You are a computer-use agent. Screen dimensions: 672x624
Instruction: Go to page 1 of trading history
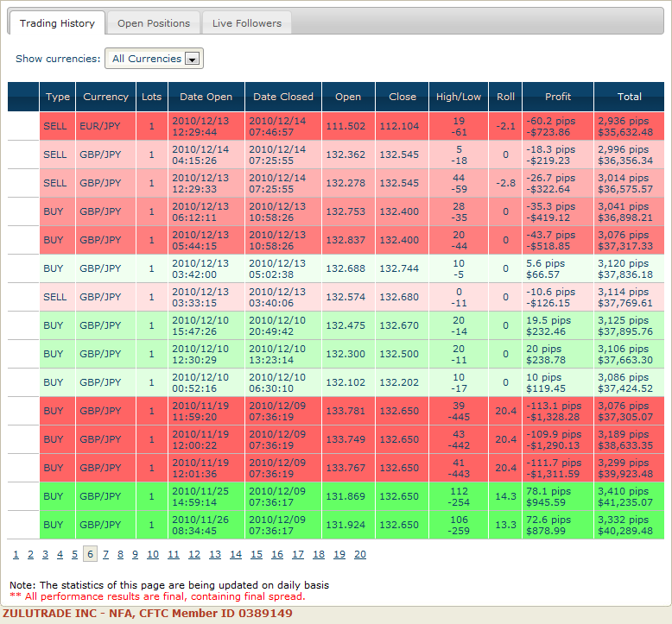point(16,554)
